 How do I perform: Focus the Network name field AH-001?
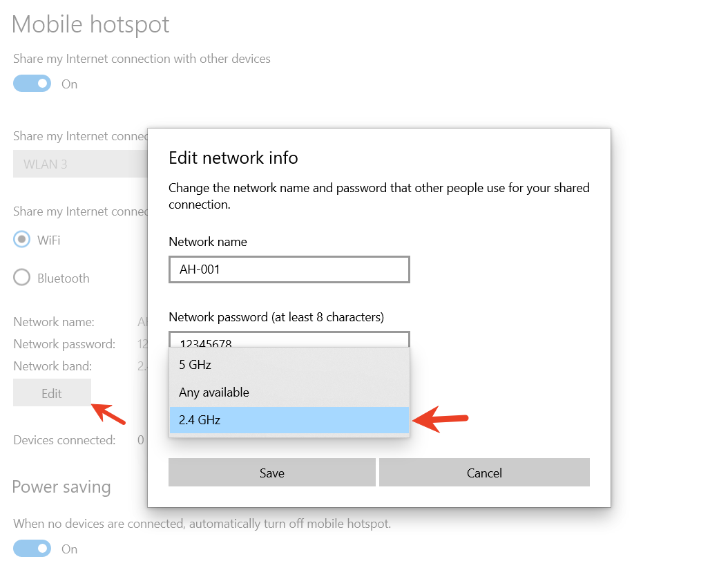289,269
